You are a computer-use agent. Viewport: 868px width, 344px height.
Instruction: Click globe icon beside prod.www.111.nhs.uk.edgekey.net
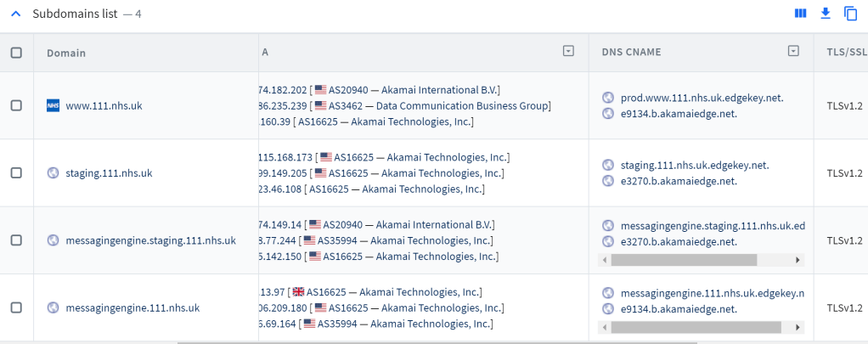607,98
